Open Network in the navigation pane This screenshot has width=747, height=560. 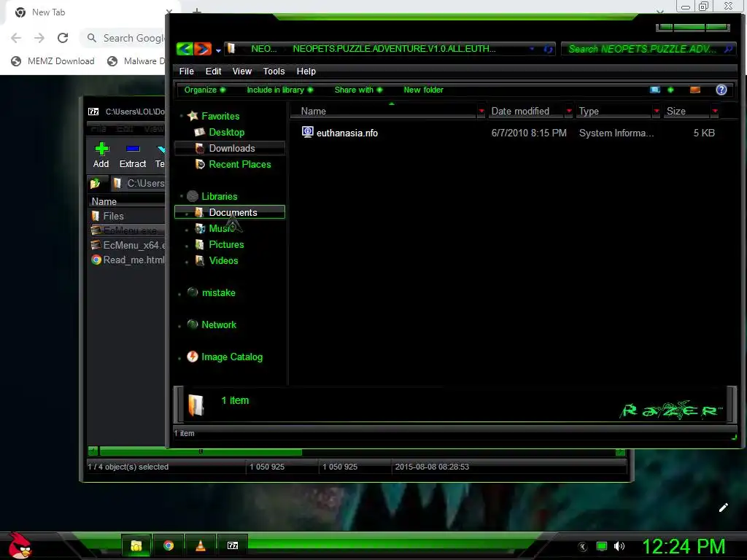pyautogui.click(x=219, y=324)
